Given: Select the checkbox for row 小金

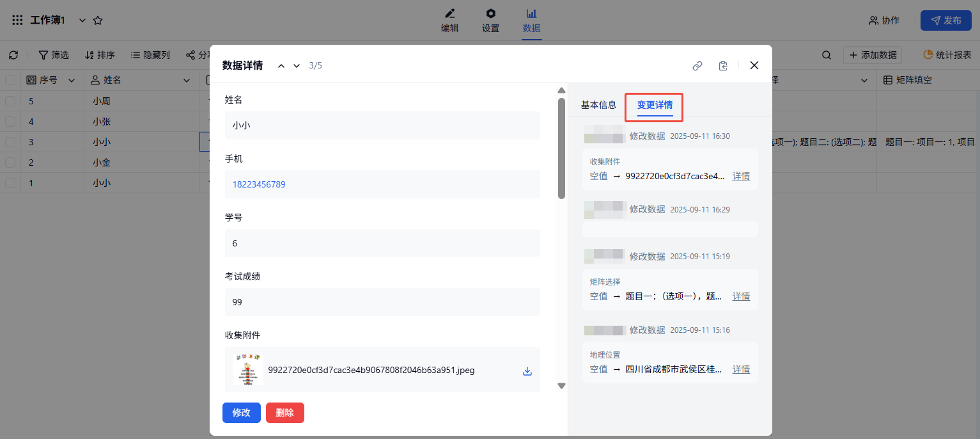Looking at the screenshot, I should point(10,163).
